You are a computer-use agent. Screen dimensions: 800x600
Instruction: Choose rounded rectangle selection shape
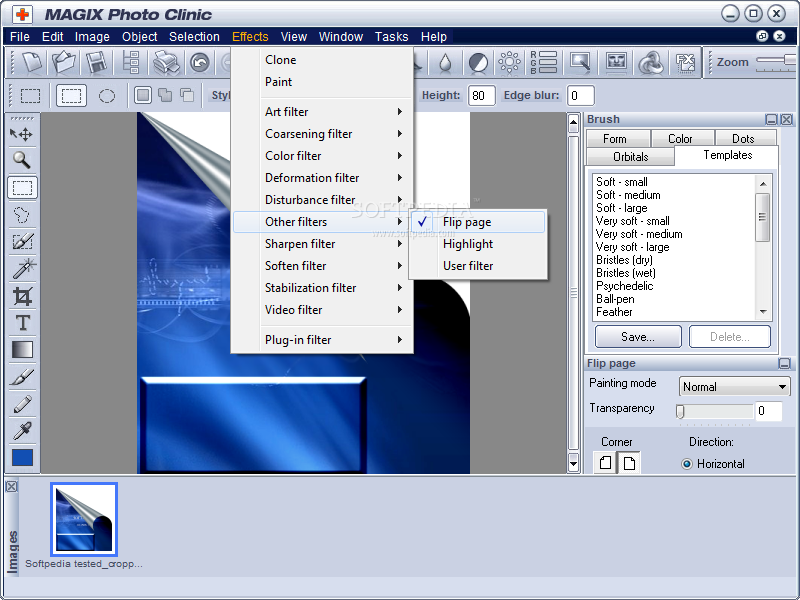[x=71, y=95]
